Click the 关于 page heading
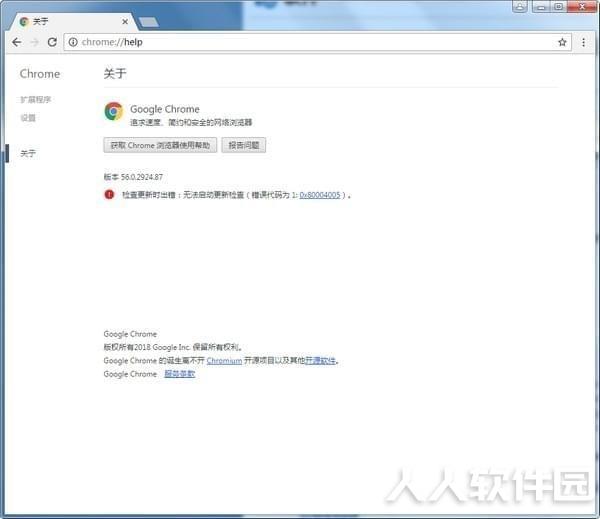This screenshot has width=600, height=519. pos(115,73)
